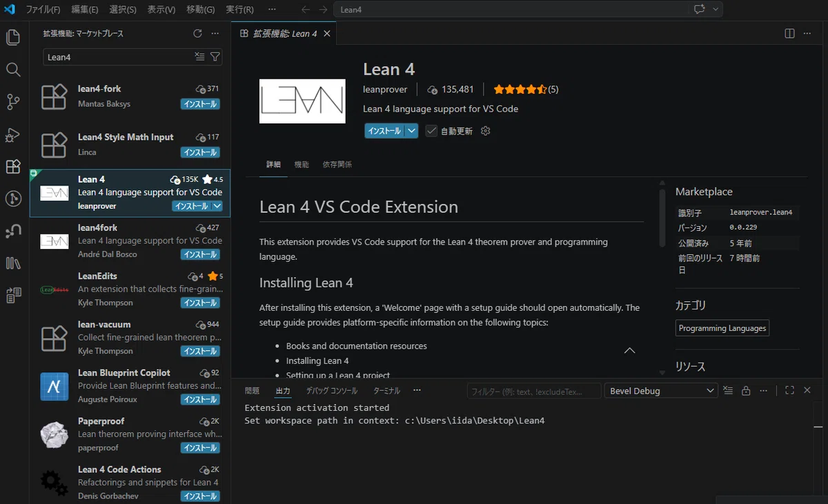Open Run and Debug view
The image size is (828, 504).
pyautogui.click(x=12, y=134)
